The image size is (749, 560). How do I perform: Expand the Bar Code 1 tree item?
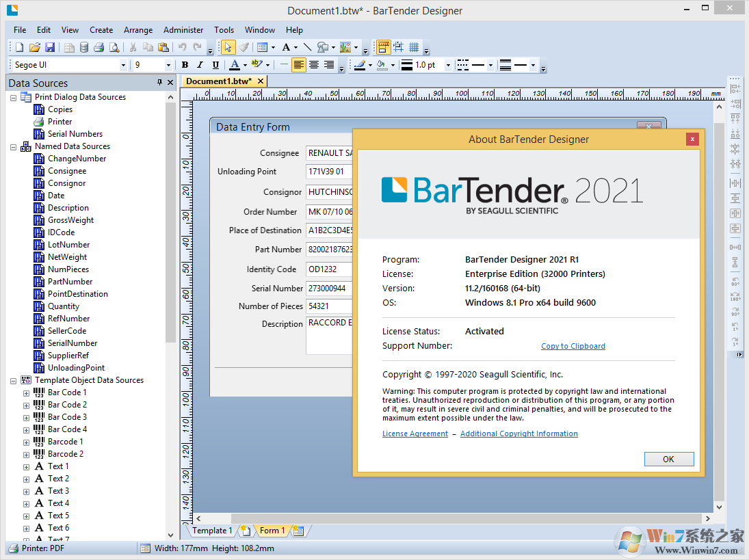coord(25,392)
